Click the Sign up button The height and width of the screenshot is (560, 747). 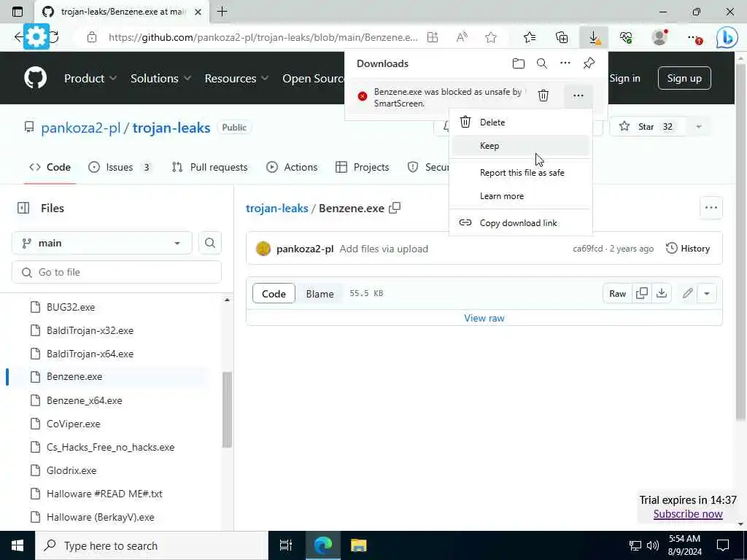pos(684,78)
